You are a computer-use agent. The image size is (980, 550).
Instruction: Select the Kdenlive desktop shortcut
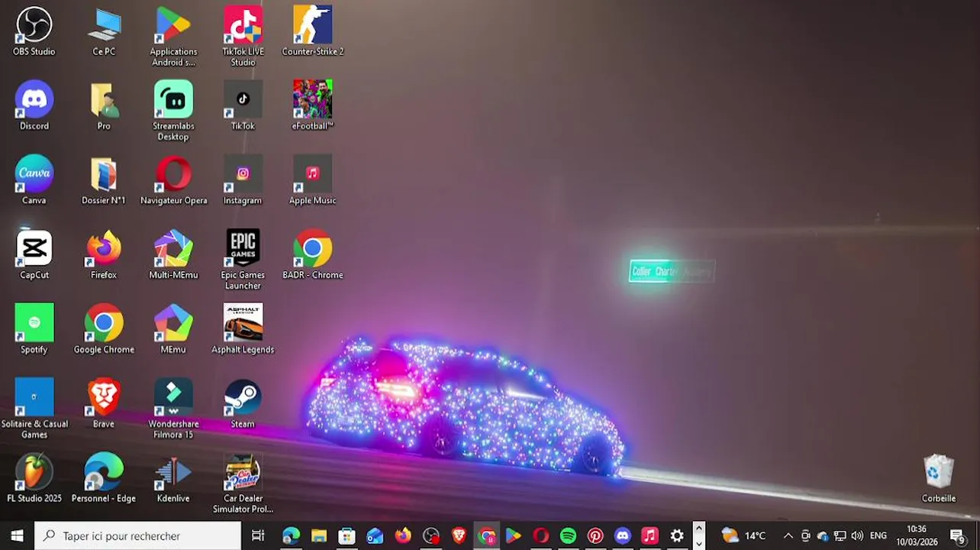click(173, 478)
